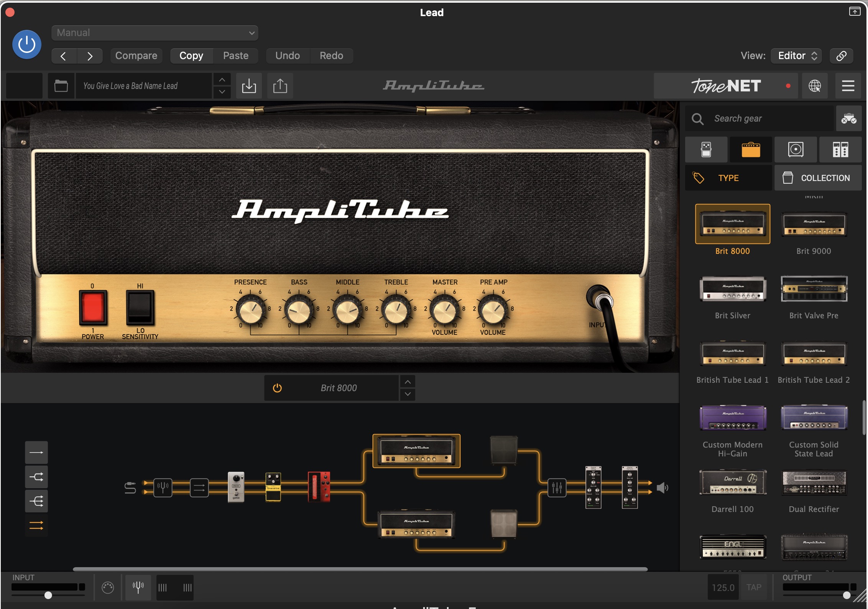
Task: Toggle the Brit 8000 module power button
Action: [x=277, y=388]
